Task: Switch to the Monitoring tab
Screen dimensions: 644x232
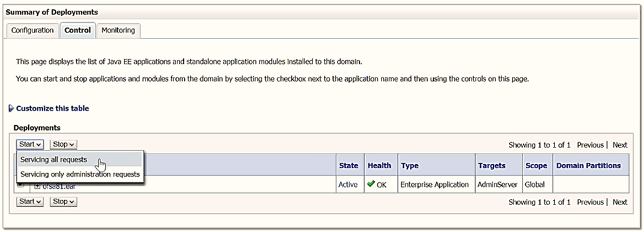Action: [118, 31]
